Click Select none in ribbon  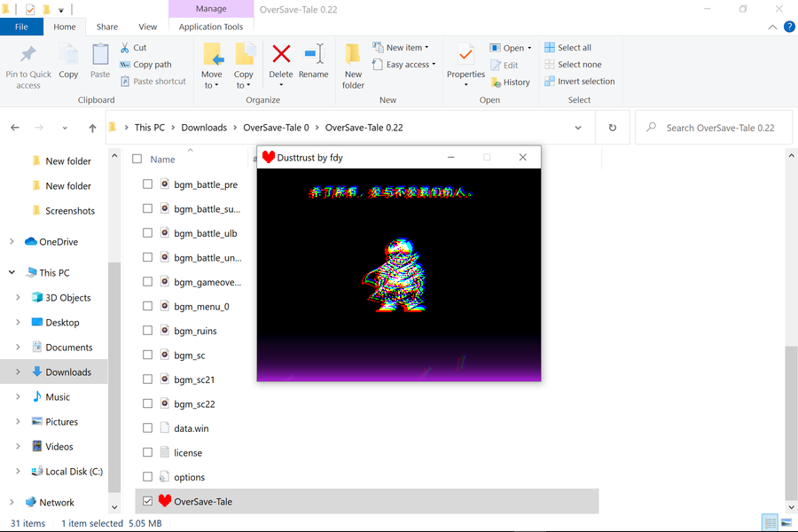(573, 65)
